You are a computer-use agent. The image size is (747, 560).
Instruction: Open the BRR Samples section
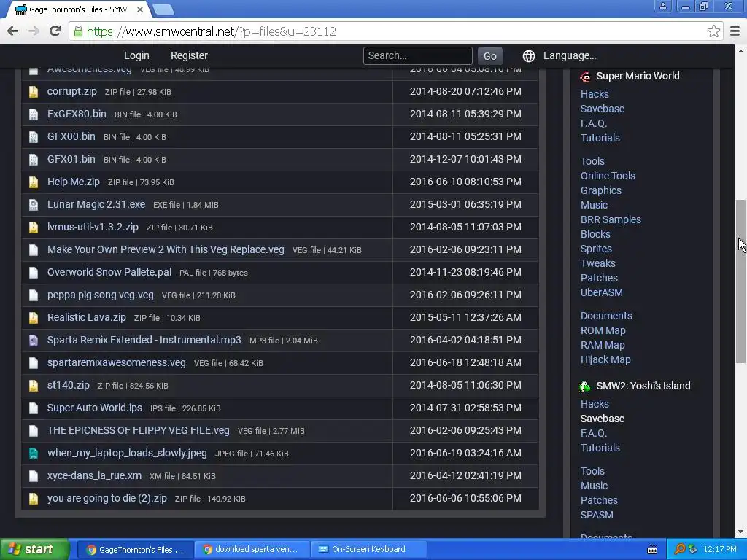click(611, 219)
